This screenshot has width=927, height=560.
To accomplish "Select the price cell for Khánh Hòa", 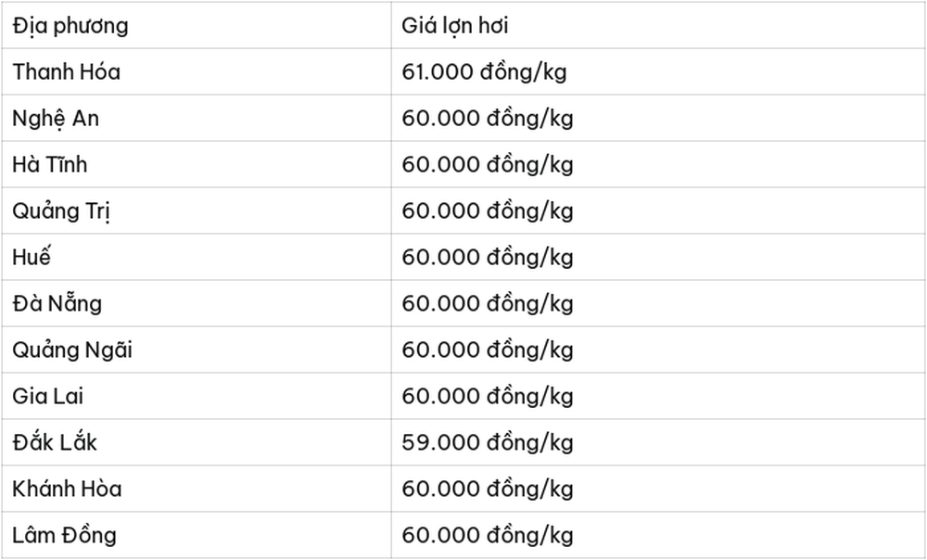I will 658,489.
